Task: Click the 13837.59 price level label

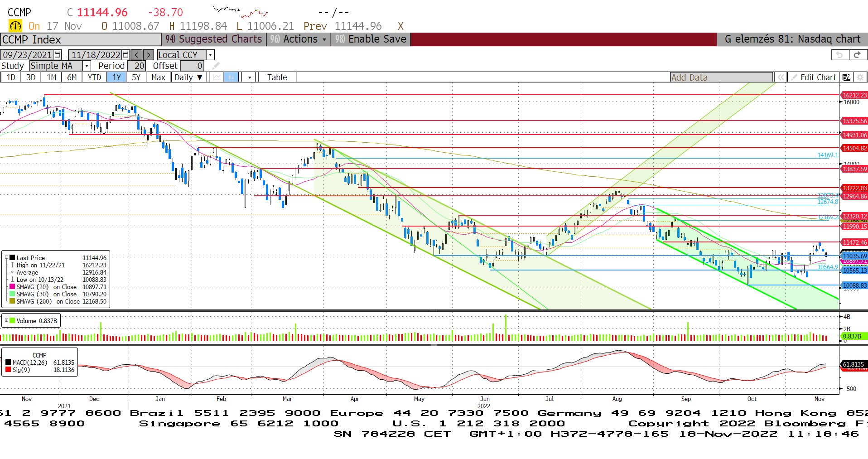Action: click(x=854, y=169)
